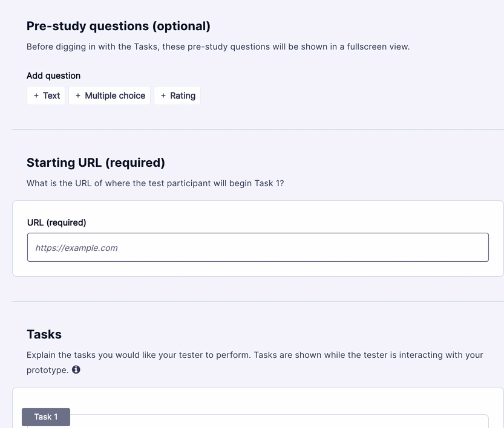Click the "Add question" label
The height and width of the screenshot is (428, 504).
pyautogui.click(x=53, y=76)
